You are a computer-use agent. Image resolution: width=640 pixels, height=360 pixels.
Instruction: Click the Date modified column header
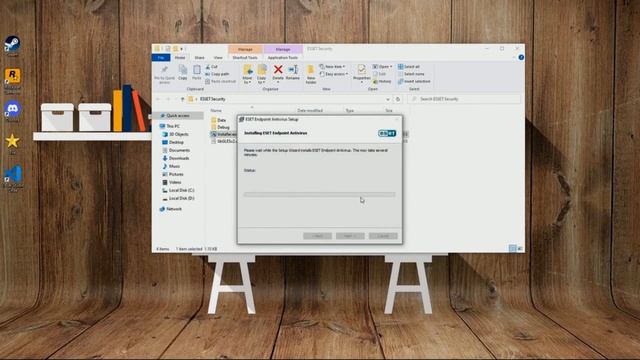pos(310,111)
